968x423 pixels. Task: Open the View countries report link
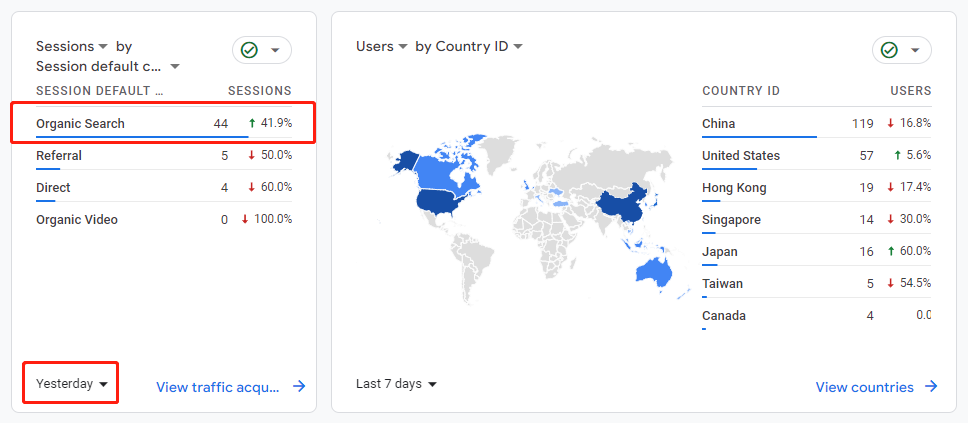click(x=864, y=387)
